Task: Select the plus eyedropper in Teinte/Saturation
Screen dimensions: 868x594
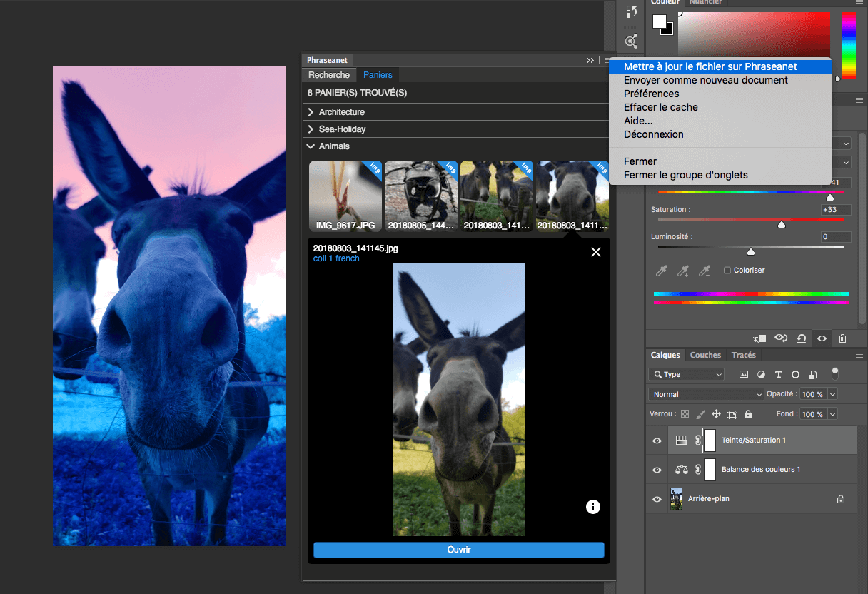Action: click(683, 271)
